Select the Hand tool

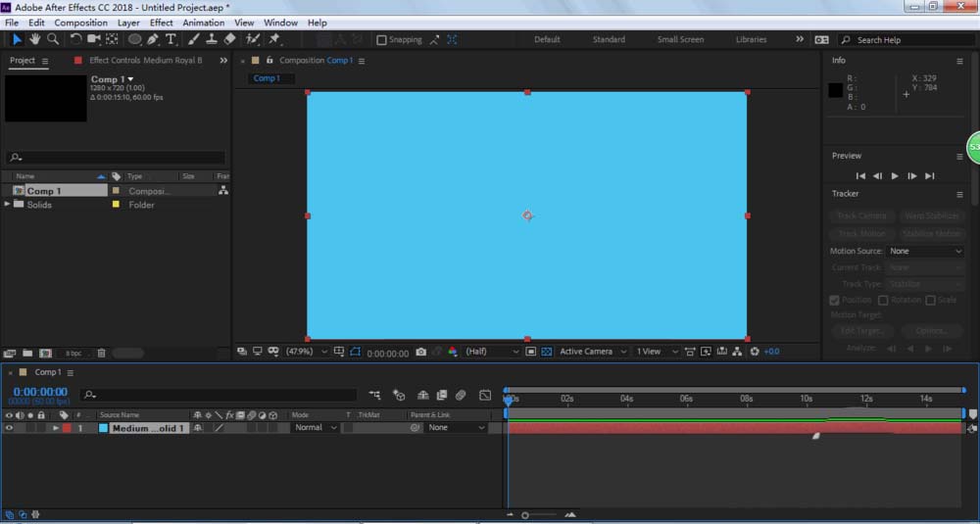click(35, 39)
